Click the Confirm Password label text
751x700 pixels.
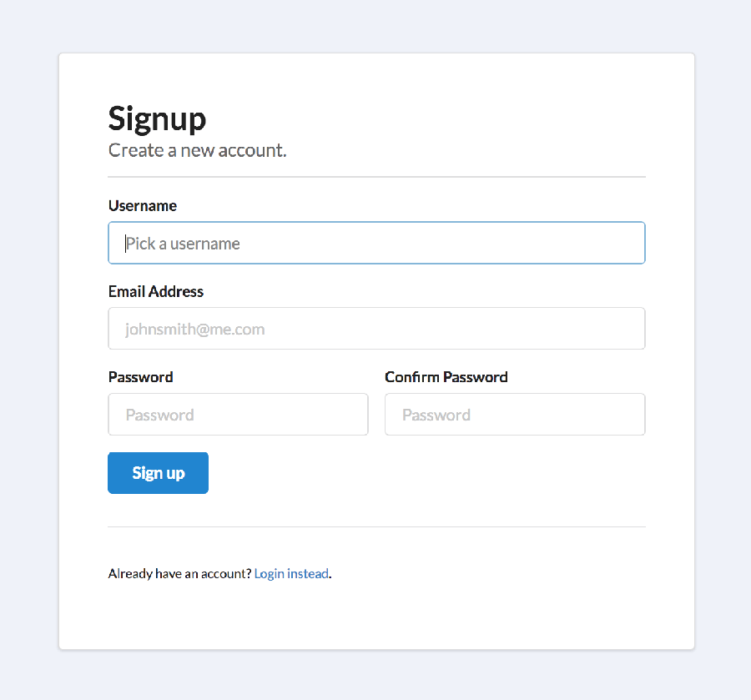click(x=446, y=377)
